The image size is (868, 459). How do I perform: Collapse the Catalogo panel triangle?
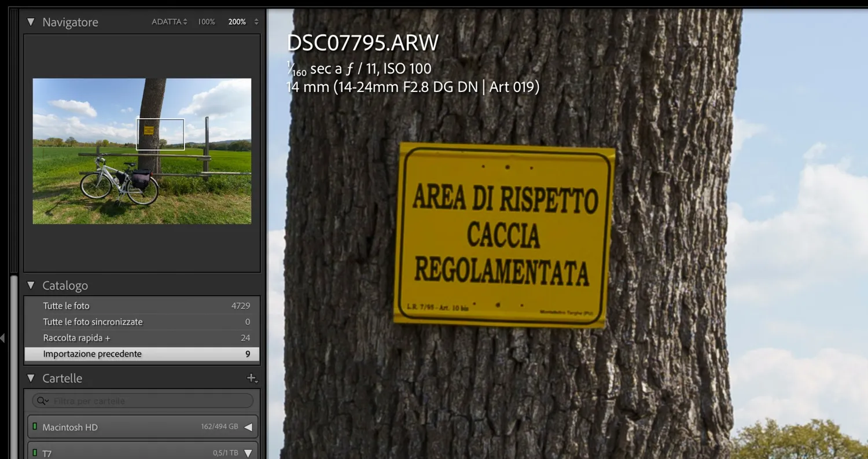31,285
